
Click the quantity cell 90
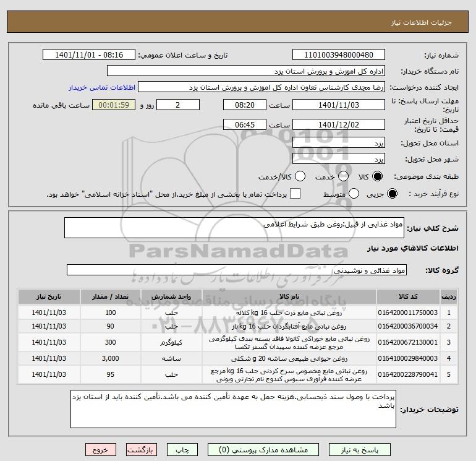110,326
